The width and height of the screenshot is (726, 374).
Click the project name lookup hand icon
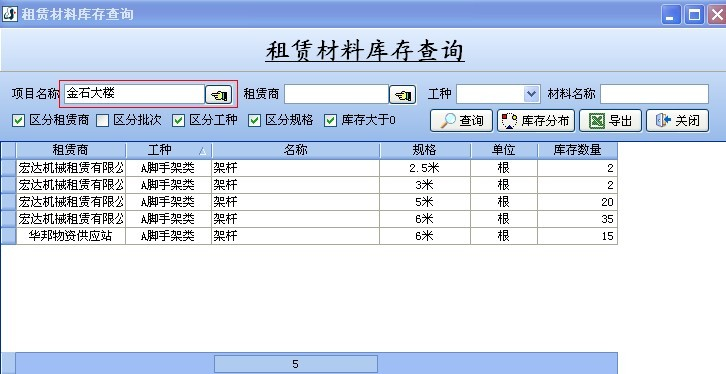pos(219,95)
